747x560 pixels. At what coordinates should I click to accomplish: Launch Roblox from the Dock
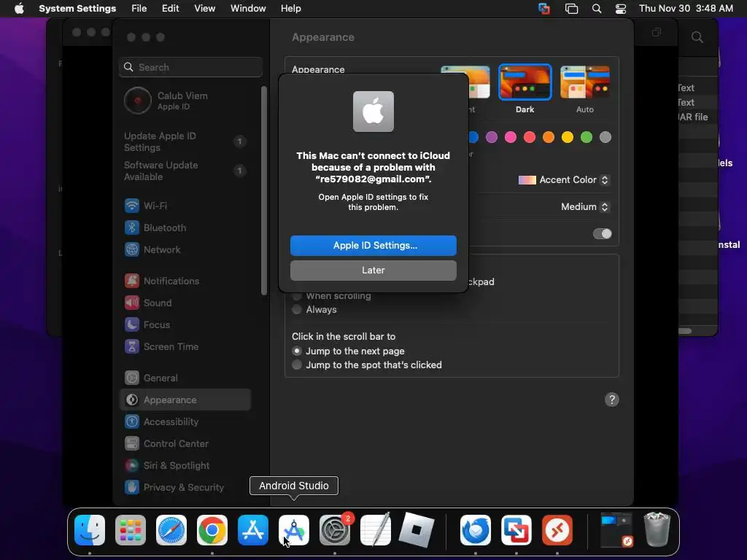coord(417,530)
